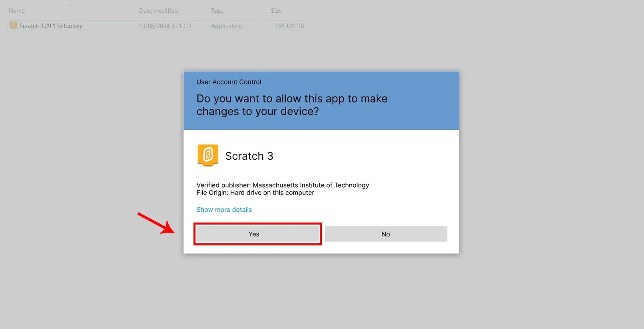644x329 pixels.
Task: Sort files by Date modified column
Action: (x=158, y=11)
